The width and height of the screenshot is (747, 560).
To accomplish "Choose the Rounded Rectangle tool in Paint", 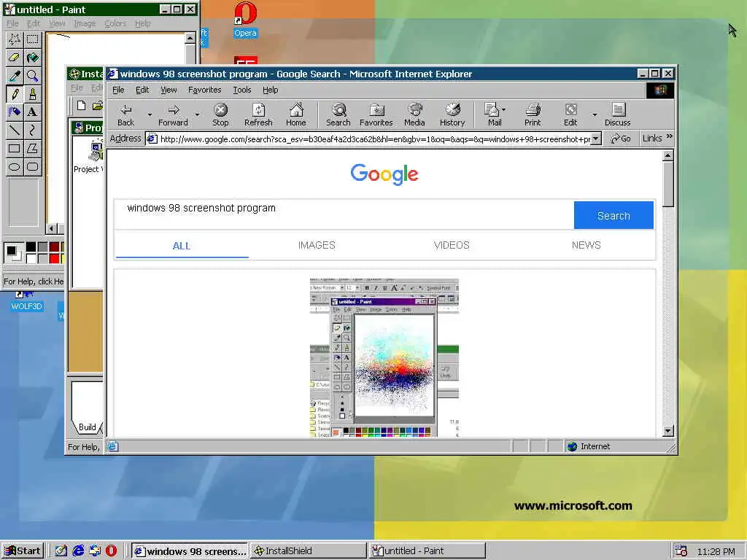I will point(32,166).
